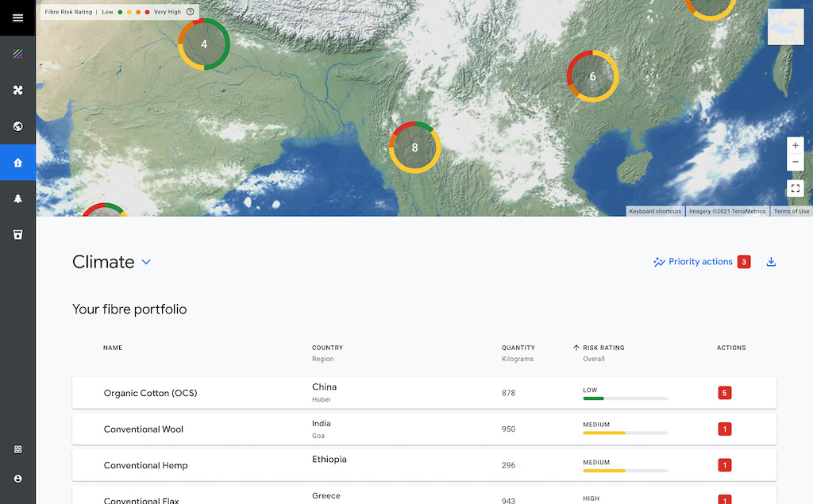Open the grid apps icon in sidebar
The width and height of the screenshot is (813, 504).
point(17,449)
